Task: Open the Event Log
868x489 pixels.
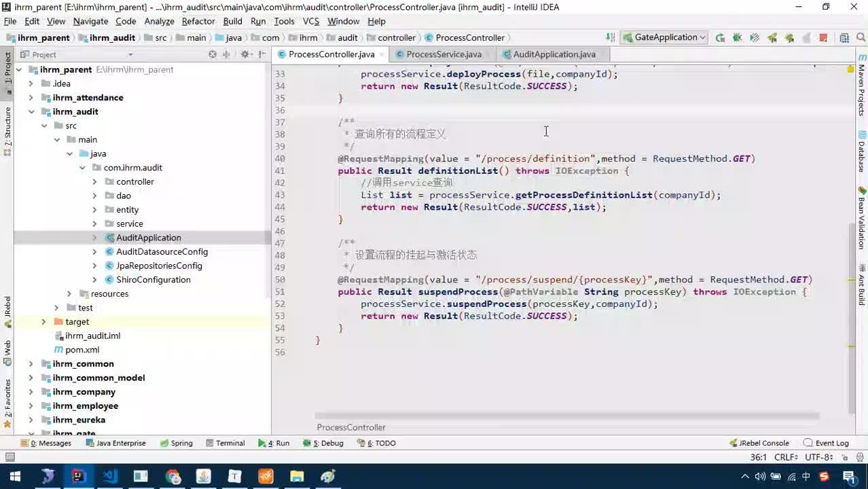Action: (827, 443)
